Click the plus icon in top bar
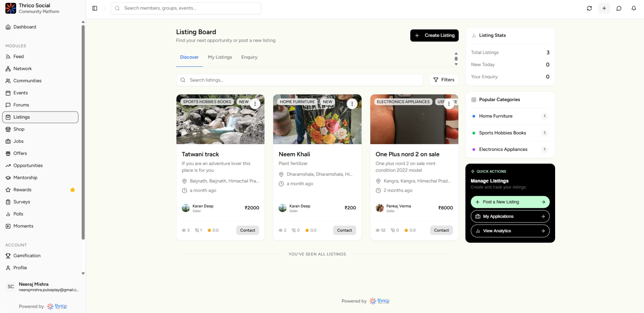 [x=604, y=8]
